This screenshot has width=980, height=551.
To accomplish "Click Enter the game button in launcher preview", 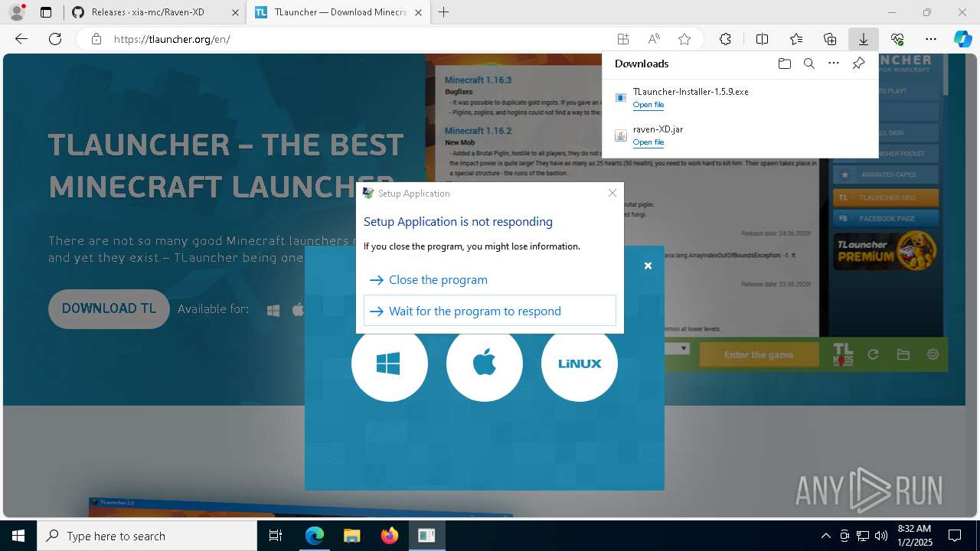I will pos(759,355).
